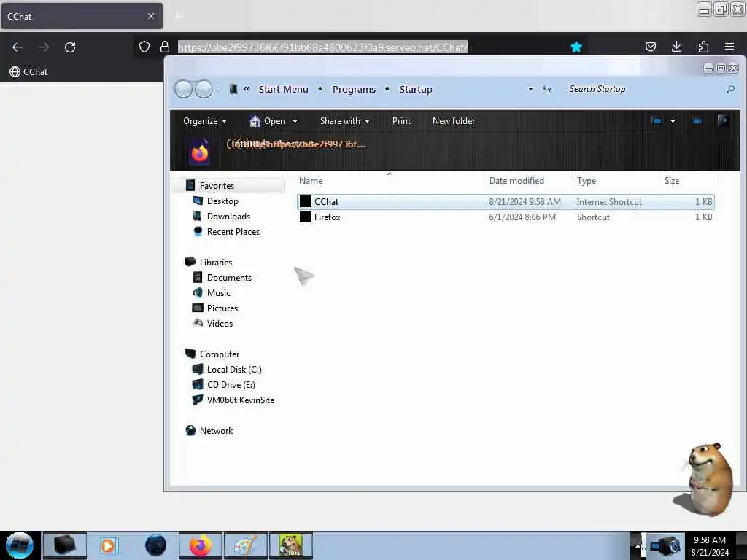Open the Organize menu
The width and height of the screenshot is (747, 560).
click(205, 121)
